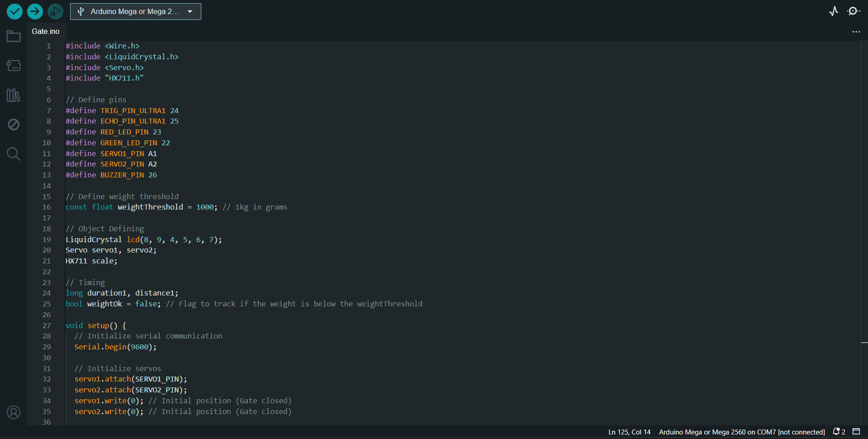
Task: Click on "SERVO2_PIN A2" define
Action: coord(128,164)
